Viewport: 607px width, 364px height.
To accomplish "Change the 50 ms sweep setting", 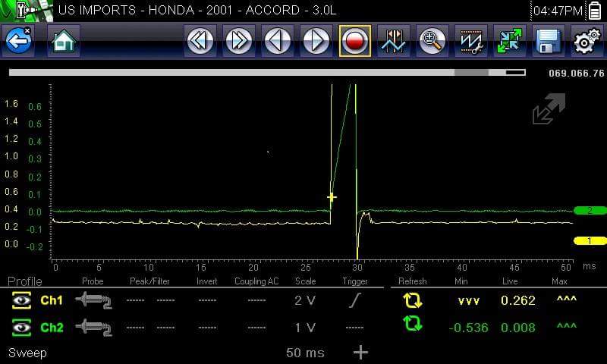I will pos(304,353).
